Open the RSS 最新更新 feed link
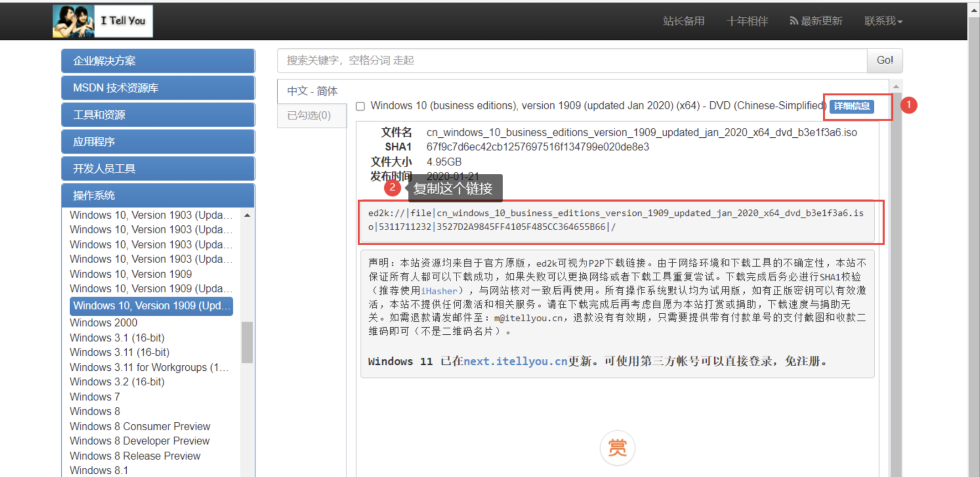 [x=816, y=21]
